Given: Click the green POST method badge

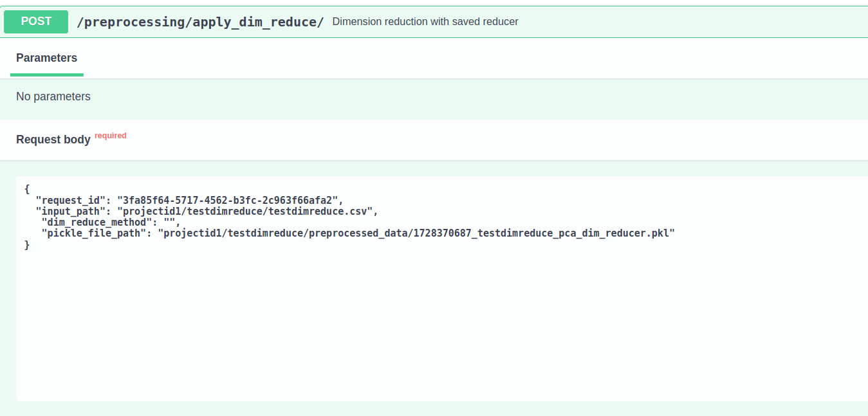Looking at the screenshot, I should (x=36, y=21).
